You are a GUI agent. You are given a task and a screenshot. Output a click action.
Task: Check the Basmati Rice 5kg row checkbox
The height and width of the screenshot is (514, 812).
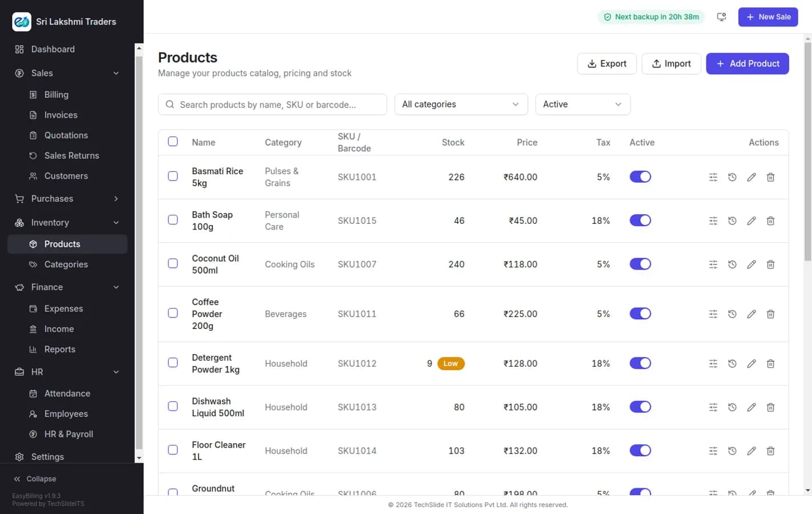(173, 176)
